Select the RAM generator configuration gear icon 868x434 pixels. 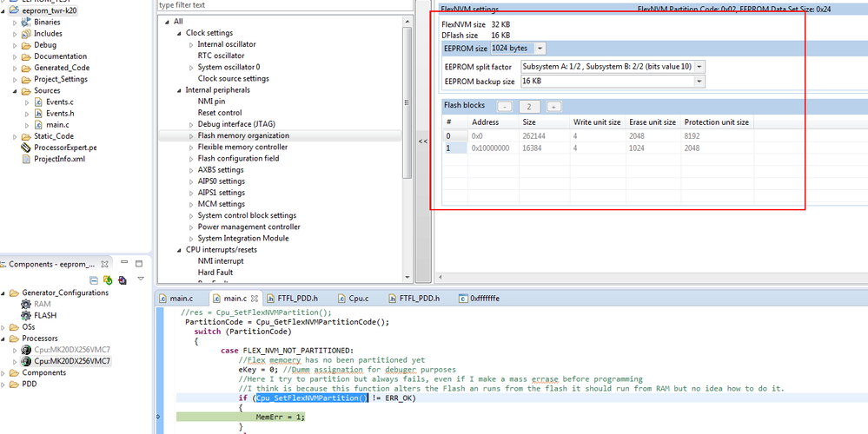point(26,304)
